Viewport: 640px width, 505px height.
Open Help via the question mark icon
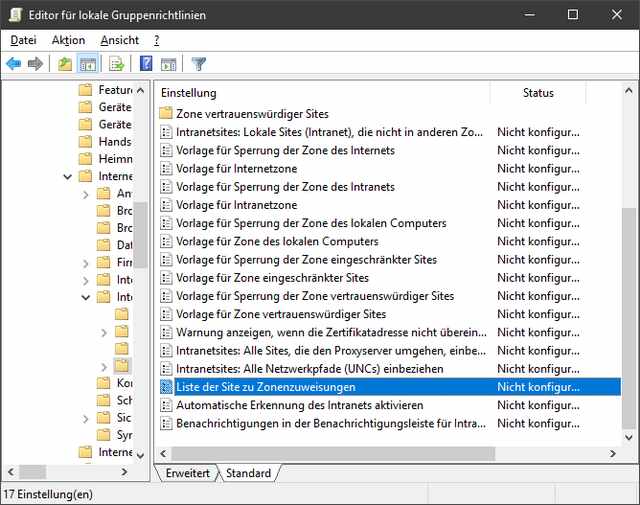coord(146,64)
